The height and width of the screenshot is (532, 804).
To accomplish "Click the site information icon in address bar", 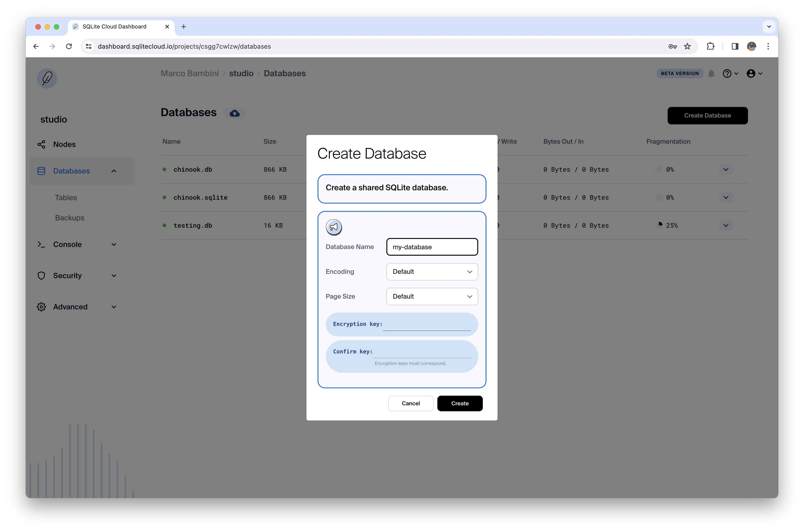I will (x=89, y=47).
